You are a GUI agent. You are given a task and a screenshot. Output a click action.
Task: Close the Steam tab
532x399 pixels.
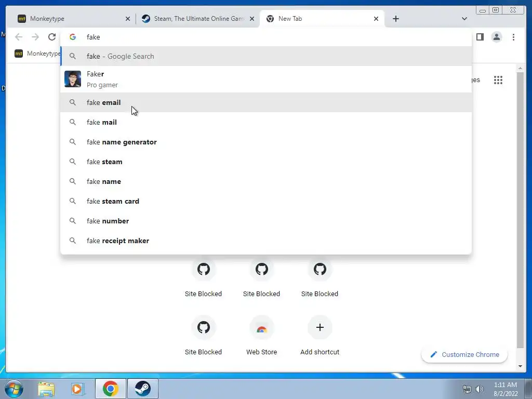pyautogui.click(x=252, y=19)
